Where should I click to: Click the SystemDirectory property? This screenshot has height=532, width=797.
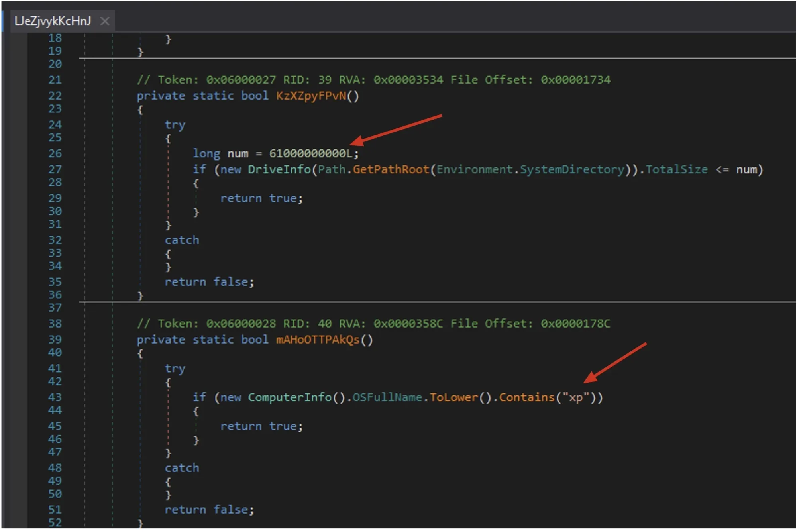572,170
